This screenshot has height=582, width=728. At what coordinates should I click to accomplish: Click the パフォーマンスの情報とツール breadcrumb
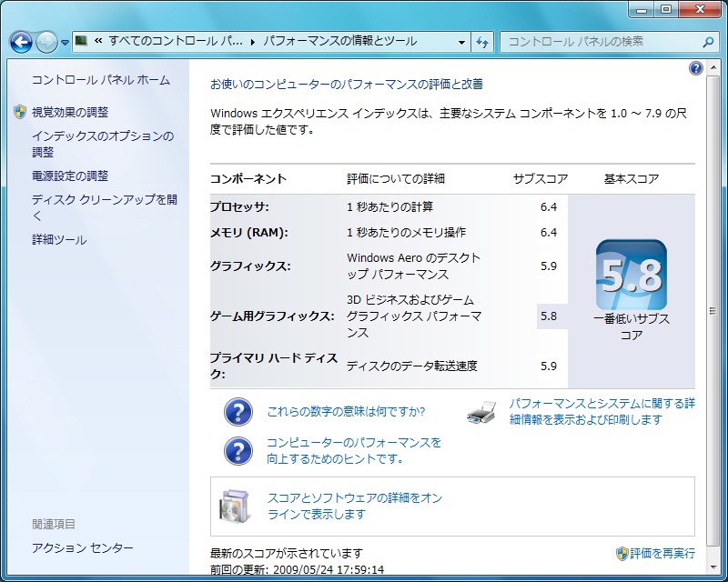[339, 41]
